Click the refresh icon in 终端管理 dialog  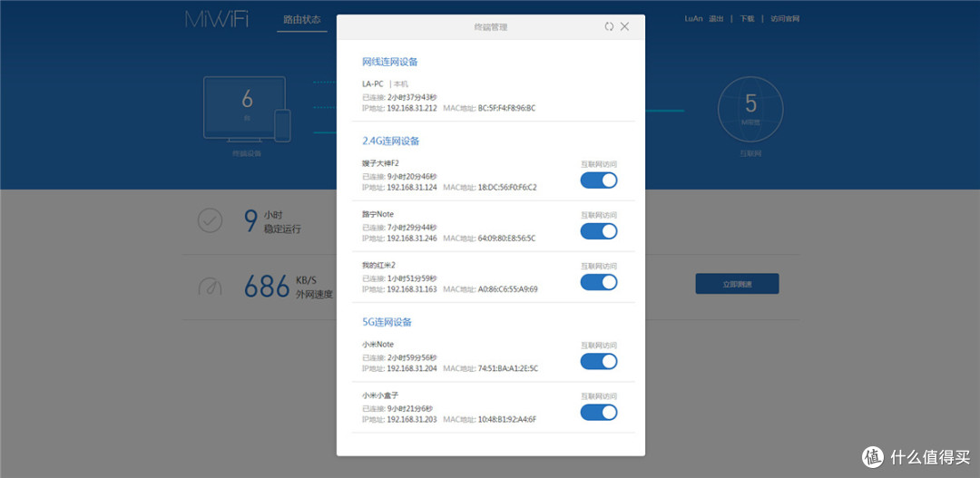point(609,26)
